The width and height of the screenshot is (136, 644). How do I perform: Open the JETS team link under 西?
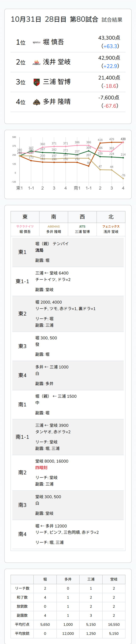coord(82,226)
